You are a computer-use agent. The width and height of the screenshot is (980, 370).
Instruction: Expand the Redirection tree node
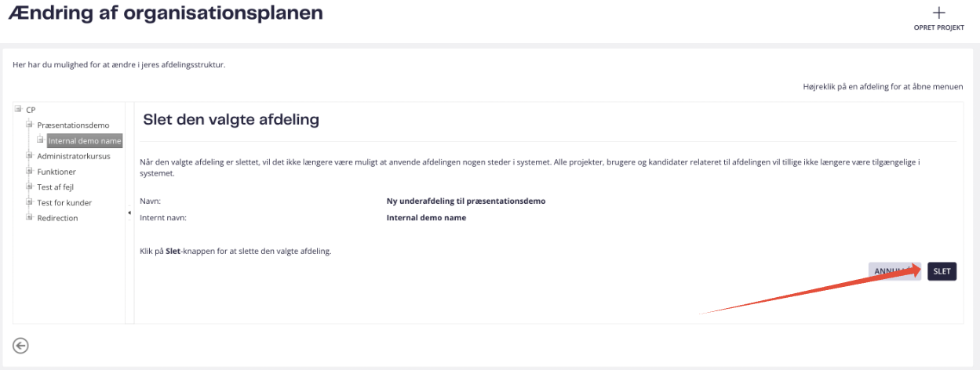tap(29, 217)
